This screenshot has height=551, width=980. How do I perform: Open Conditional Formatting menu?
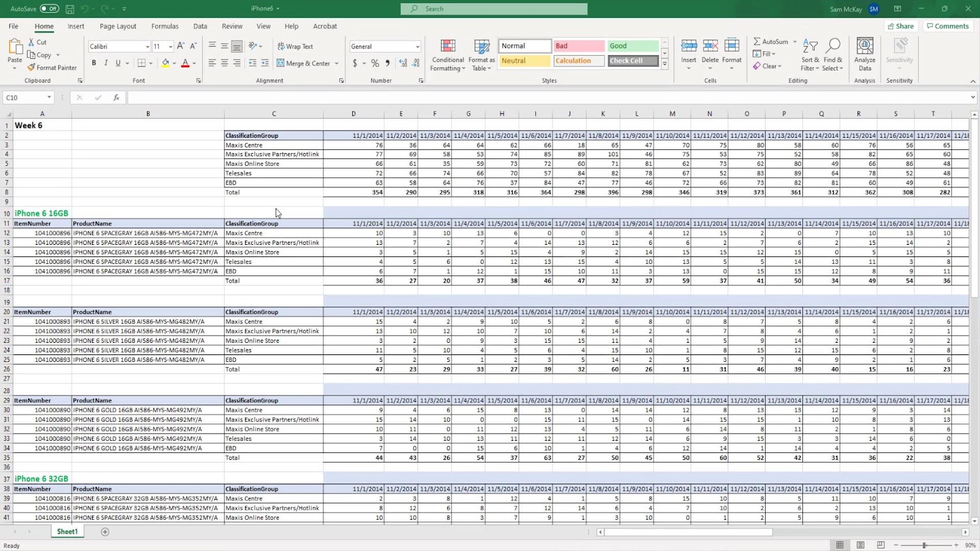click(448, 56)
